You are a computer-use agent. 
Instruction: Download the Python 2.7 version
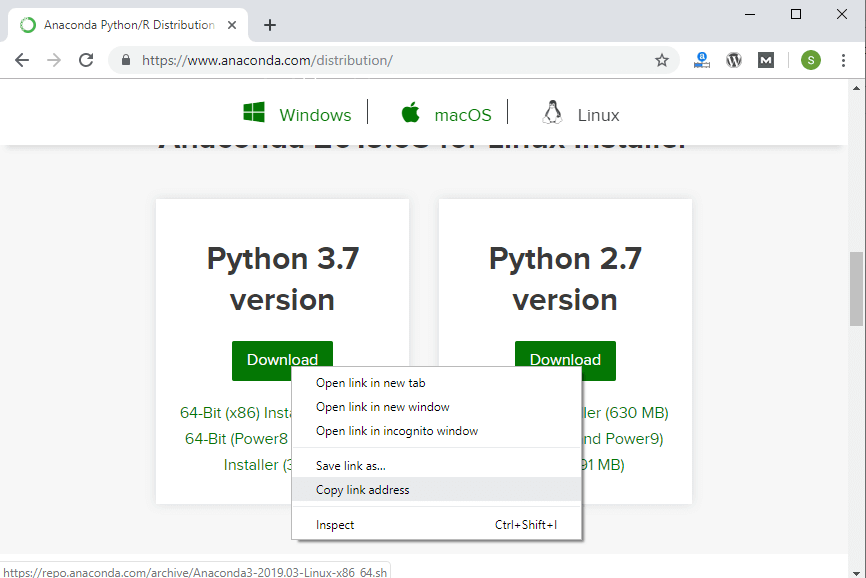pos(565,360)
